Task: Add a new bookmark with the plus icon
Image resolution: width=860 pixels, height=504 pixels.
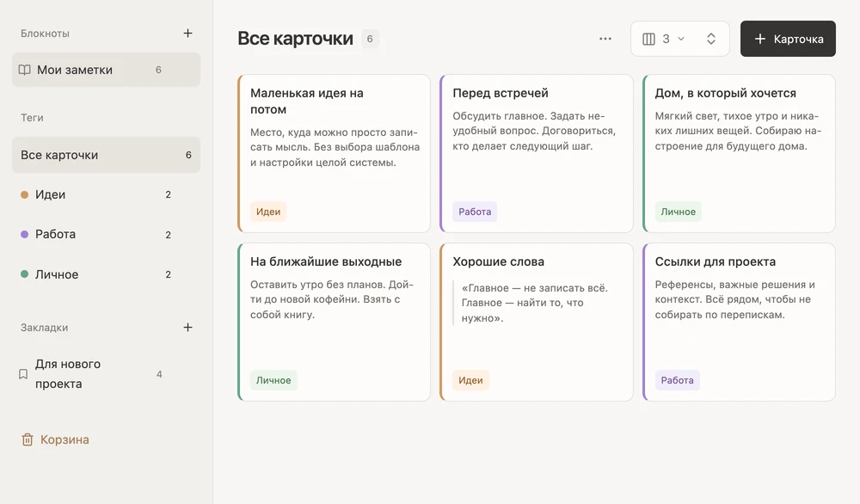Action: coord(187,328)
